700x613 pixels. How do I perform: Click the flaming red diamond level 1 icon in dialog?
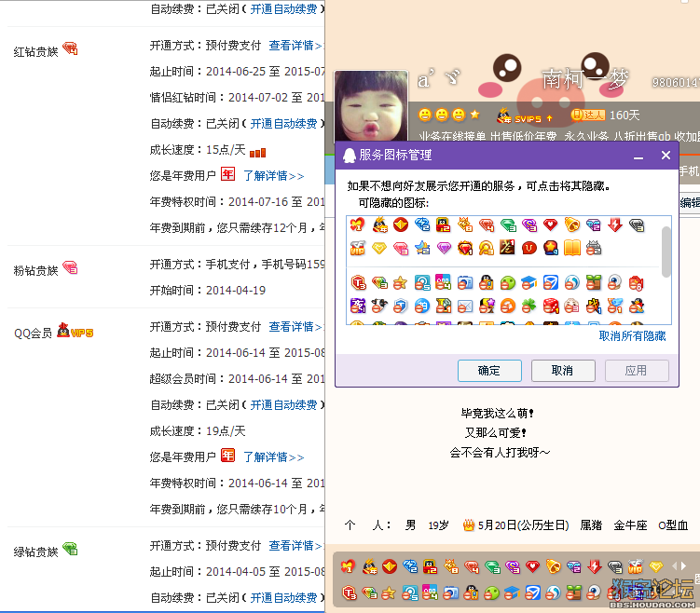(x=465, y=248)
